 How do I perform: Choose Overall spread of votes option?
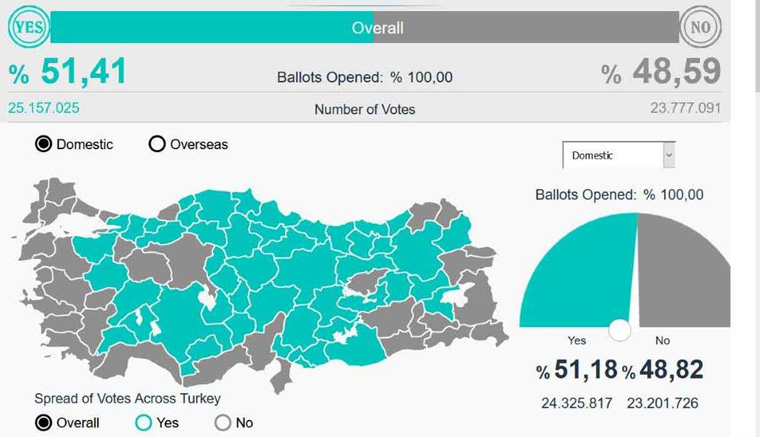click(x=44, y=422)
